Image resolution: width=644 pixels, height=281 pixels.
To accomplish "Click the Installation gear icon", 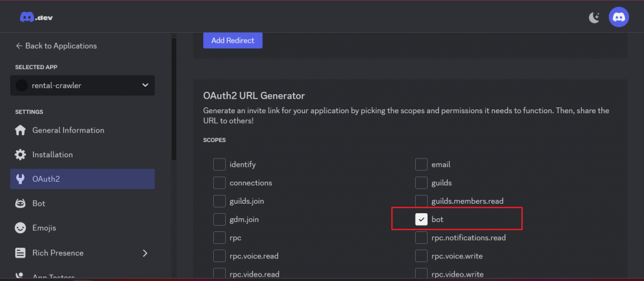I will (21, 155).
